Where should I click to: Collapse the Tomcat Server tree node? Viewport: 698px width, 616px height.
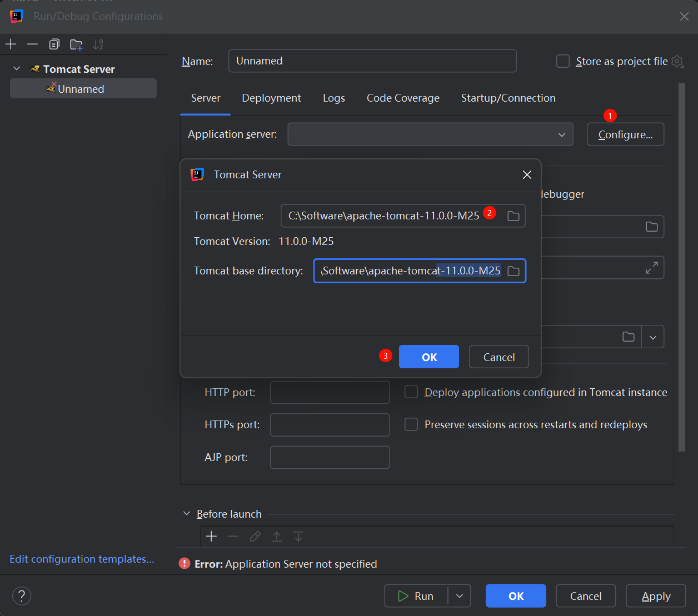tap(17, 68)
